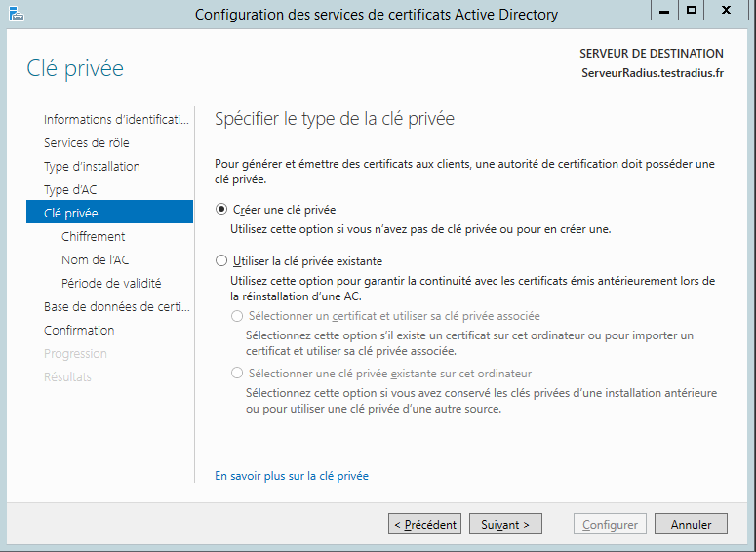Image resolution: width=756 pixels, height=552 pixels.
Task: Open "En savoir plus sur la clé privée" link
Action: (292, 476)
